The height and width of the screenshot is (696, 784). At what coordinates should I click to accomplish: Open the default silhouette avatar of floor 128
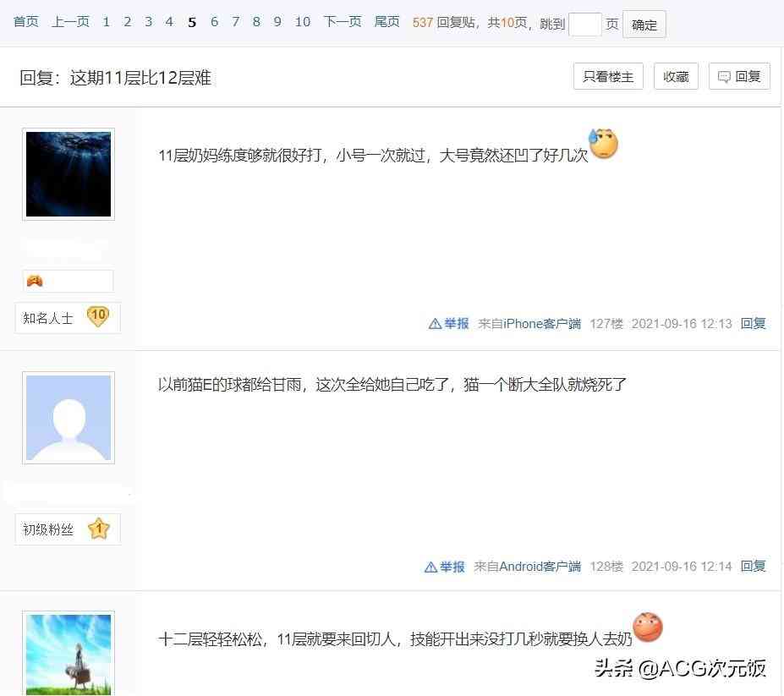coord(69,418)
